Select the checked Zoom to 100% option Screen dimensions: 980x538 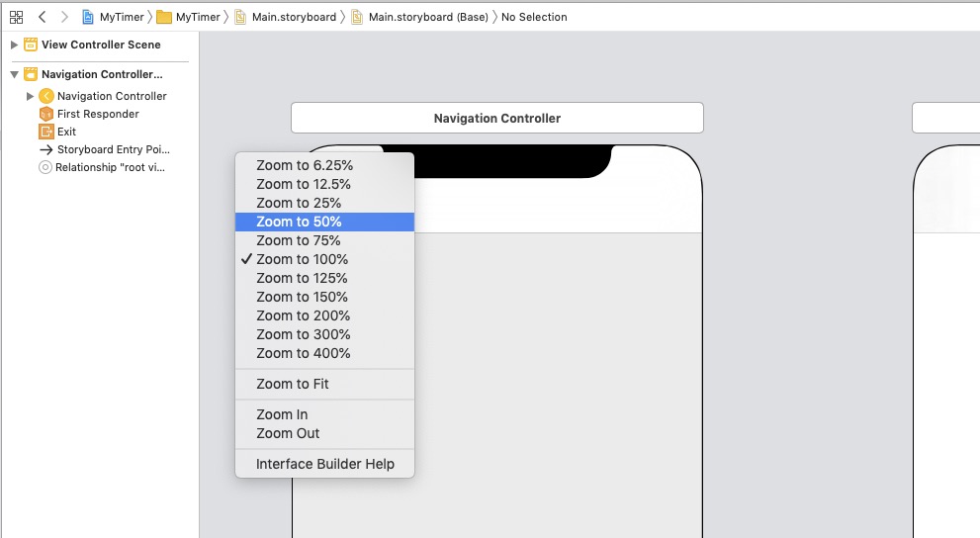point(302,259)
